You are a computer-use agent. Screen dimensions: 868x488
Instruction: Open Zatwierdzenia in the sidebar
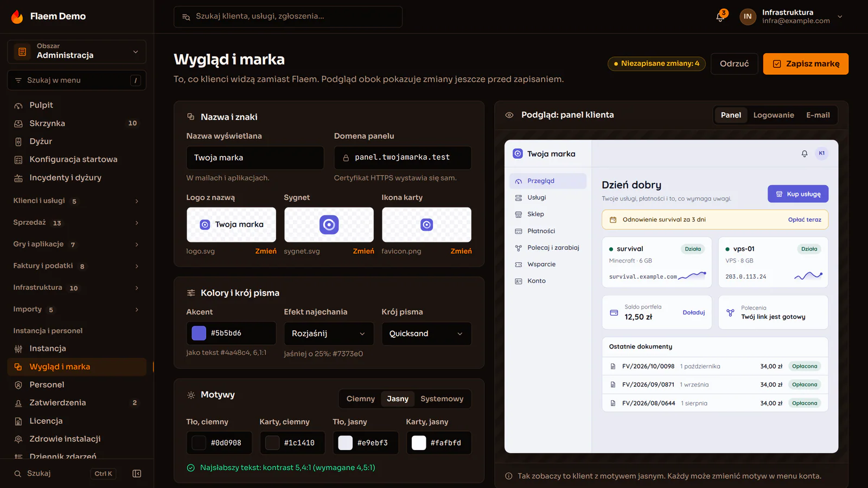coord(77,403)
